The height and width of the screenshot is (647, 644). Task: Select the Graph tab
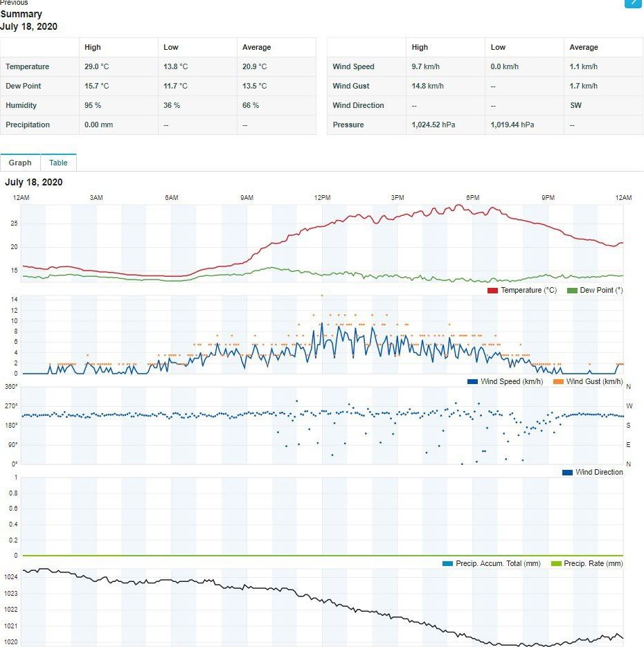[x=20, y=163]
